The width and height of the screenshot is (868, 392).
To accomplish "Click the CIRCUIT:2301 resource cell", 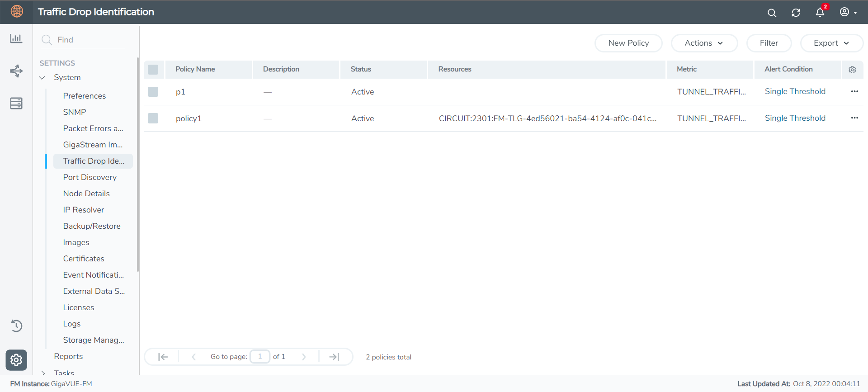I will coord(547,118).
